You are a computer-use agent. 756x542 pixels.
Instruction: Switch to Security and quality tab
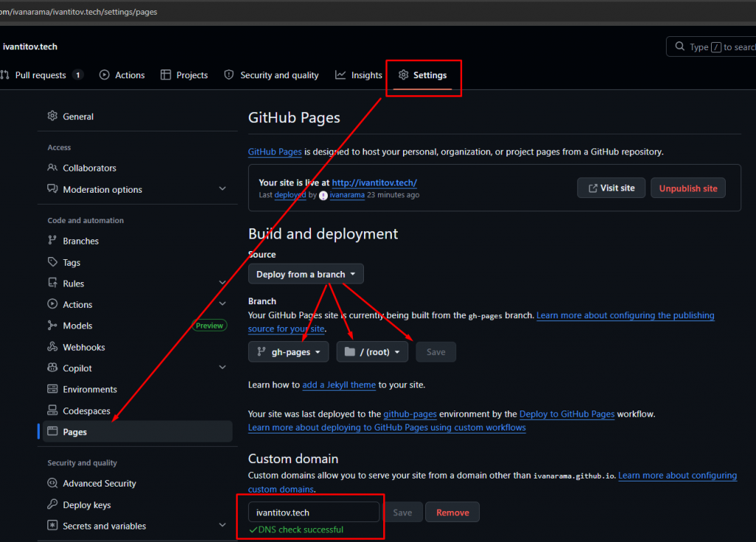click(272, 75)
